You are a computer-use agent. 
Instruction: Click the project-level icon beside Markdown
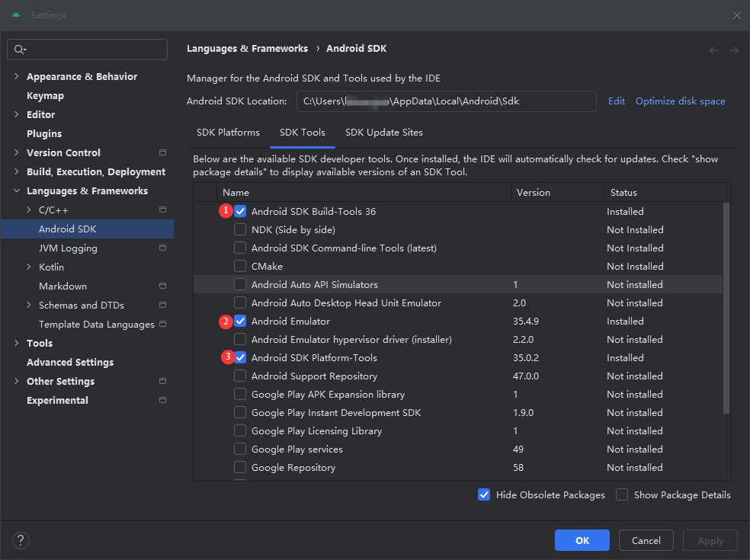162,286
